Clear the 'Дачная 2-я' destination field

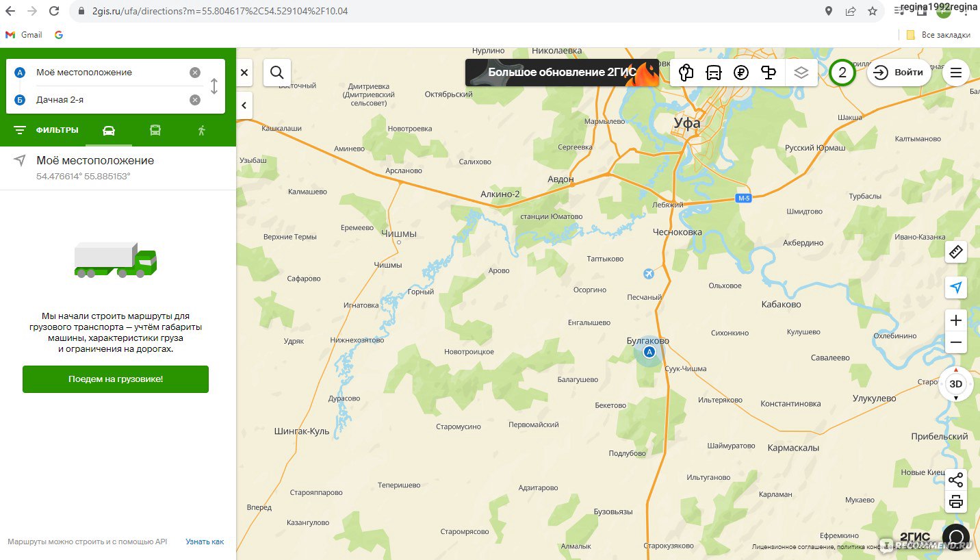coord(195,100)
